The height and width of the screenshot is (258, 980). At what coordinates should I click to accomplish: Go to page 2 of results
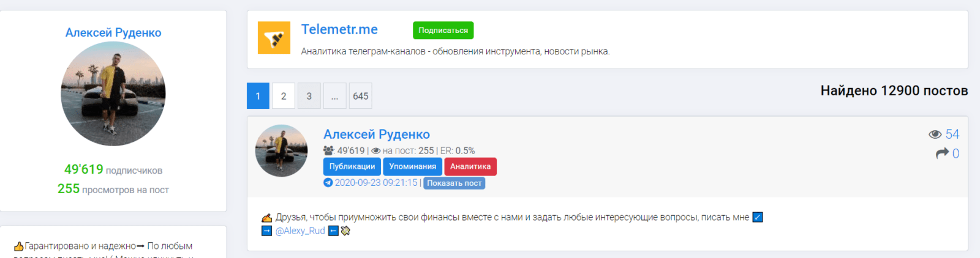[x=284, y=96]
